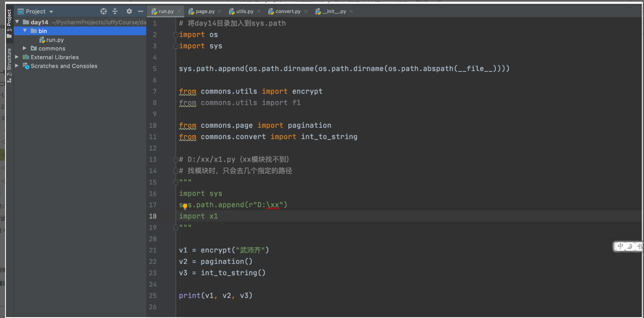Toggle code folding at line 15 docstring
Viewport: 644px width, 318px height.
click(176, 182)
